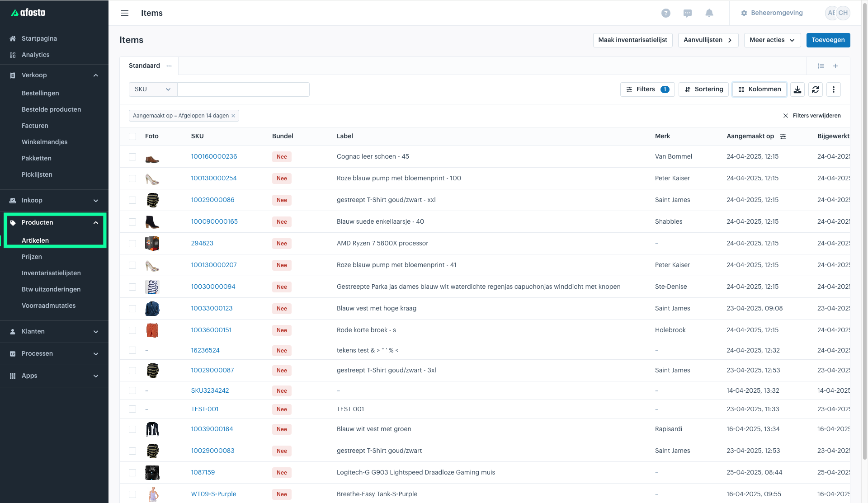
Task: Select the row for SKU 10029000086
Action: click(132, 200)
